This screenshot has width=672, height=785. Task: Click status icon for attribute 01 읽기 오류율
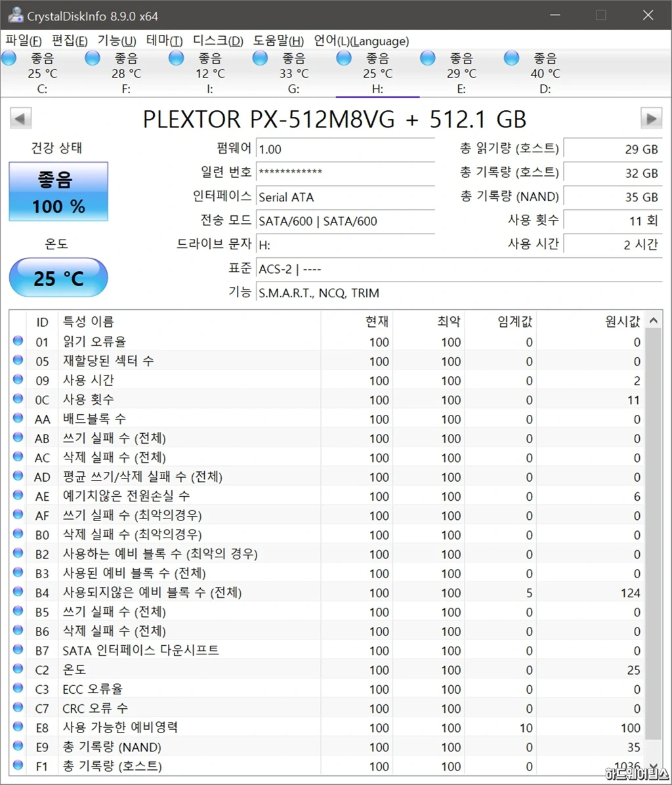click(18, 341)
